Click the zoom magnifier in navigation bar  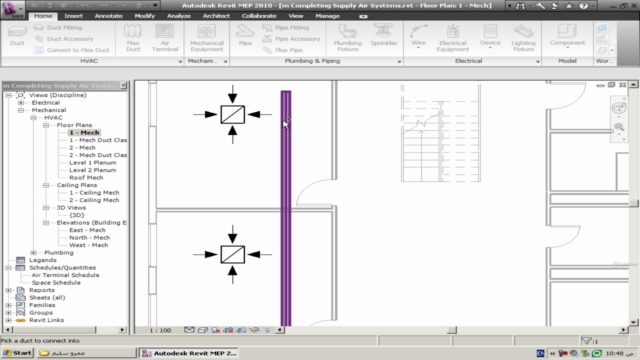click(619, 127)
